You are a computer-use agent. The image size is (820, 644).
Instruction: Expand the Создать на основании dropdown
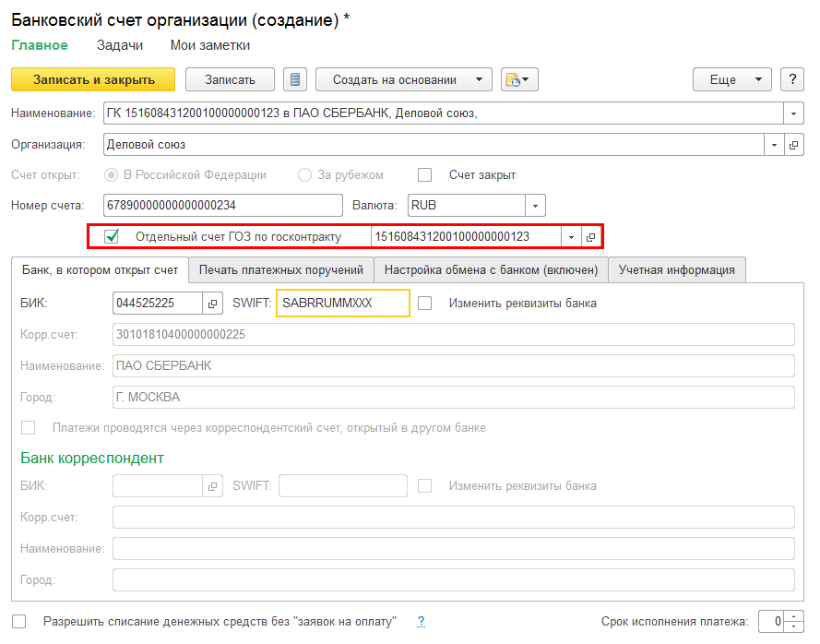pos(479,79)
